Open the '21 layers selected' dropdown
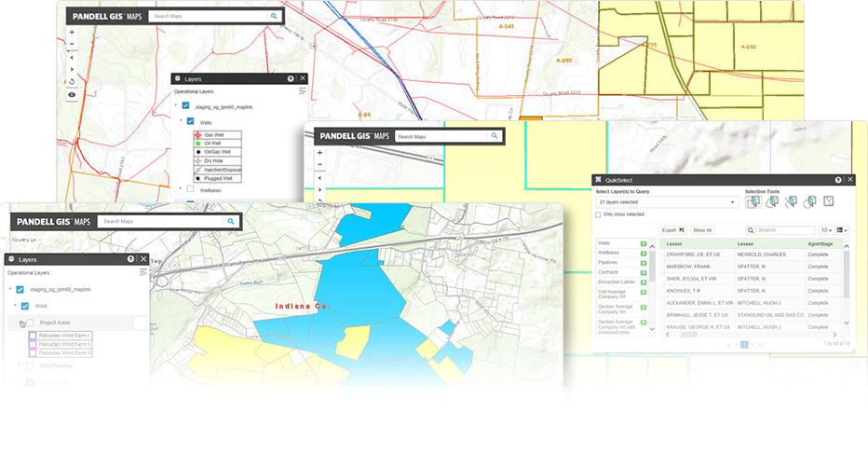 (x=667, y=202)
